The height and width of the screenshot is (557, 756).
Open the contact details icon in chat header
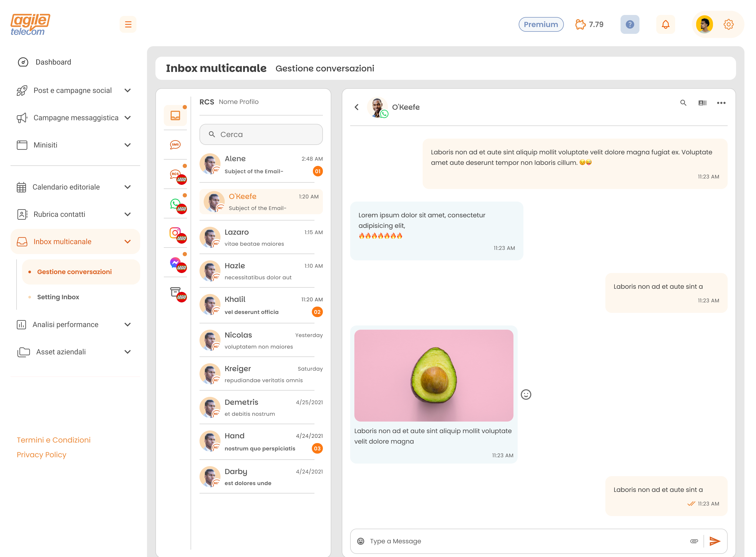(x=703, y=103)
